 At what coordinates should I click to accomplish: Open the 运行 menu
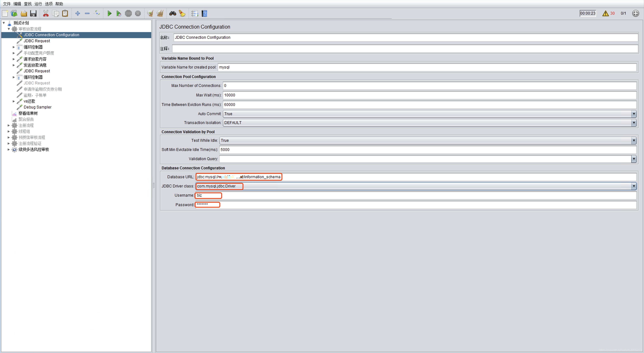[x=38, y=4]
